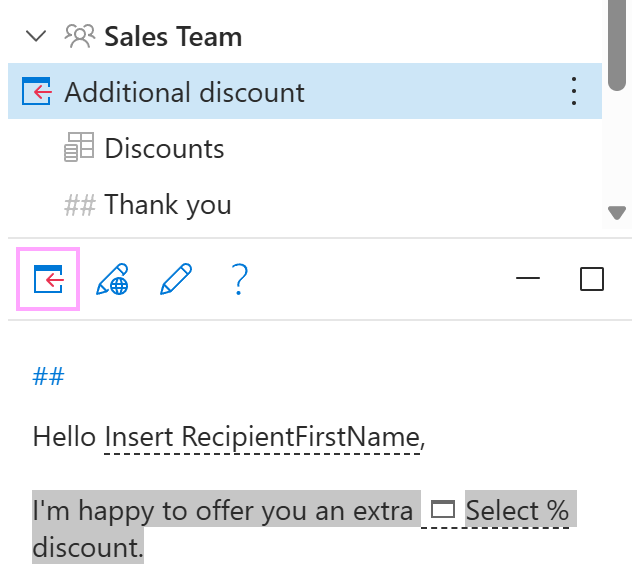Collapse the Sales Team folder chevron
This screenshot has height=580, width=638.
pyautogui.click(x=37, y=37)
